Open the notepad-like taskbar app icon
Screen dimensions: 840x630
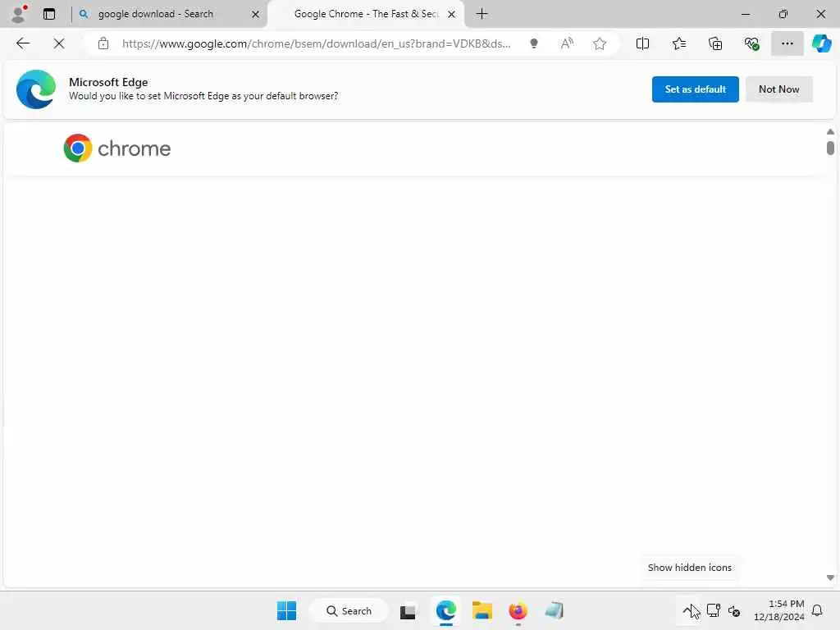coord(554,610)
